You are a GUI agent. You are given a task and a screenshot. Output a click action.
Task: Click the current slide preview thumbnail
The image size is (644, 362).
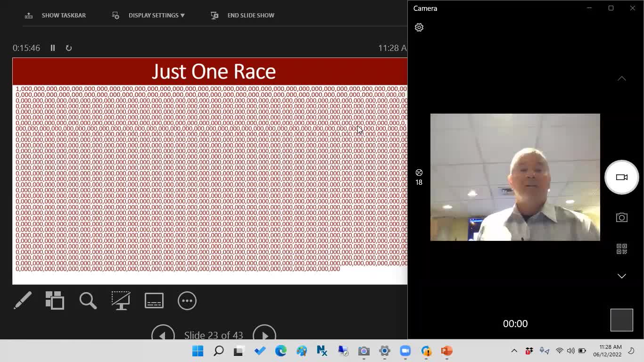point(210,171)
